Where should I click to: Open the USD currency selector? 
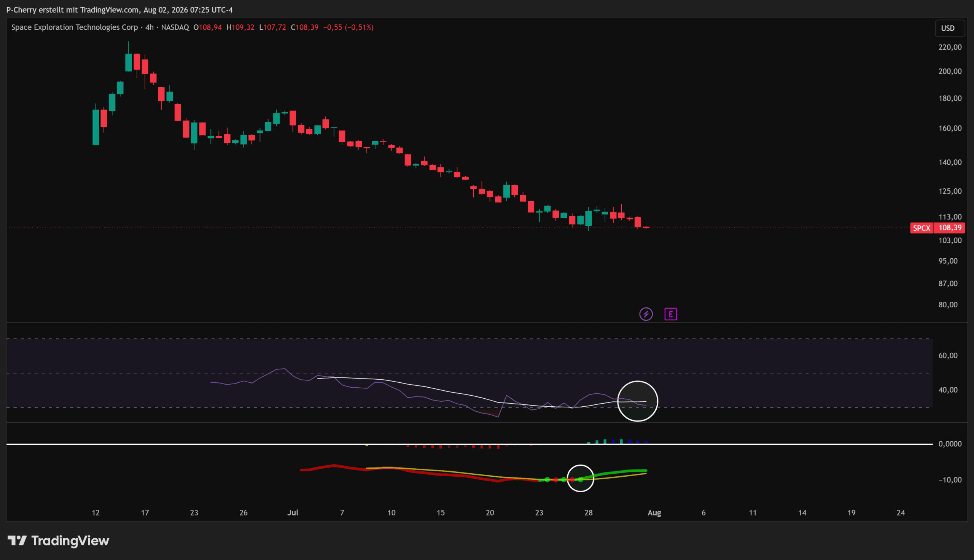coord(950,28)
